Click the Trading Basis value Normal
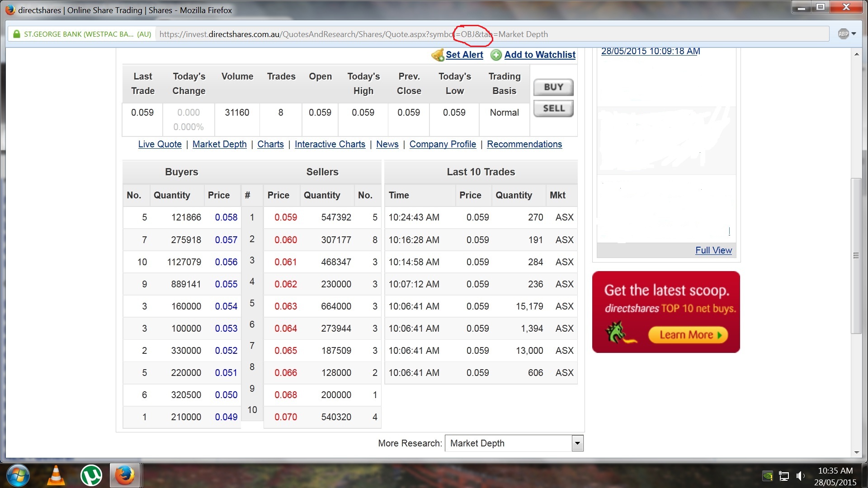This screenshot has height=488, width=868. point(504,113)
